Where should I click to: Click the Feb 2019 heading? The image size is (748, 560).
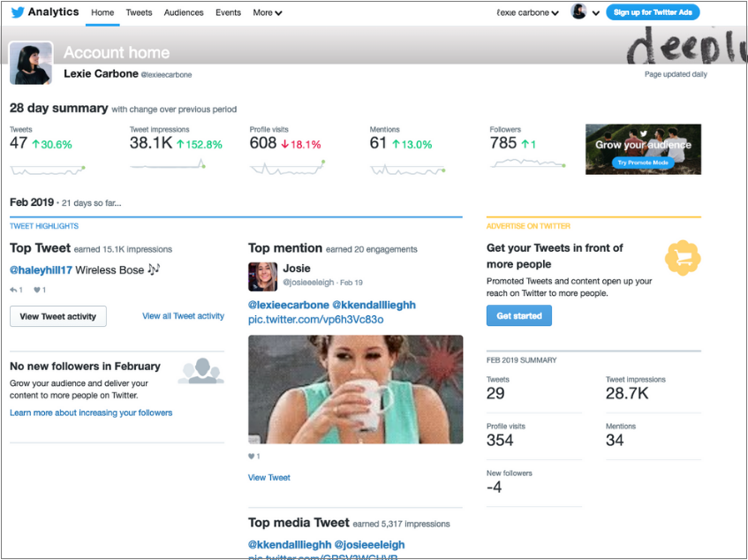pos(32,202)
